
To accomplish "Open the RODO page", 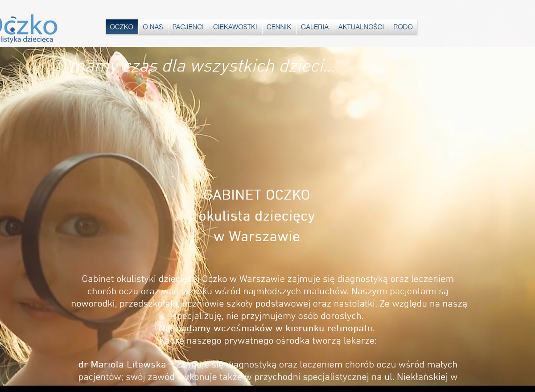I will click(x=403, y=27).
